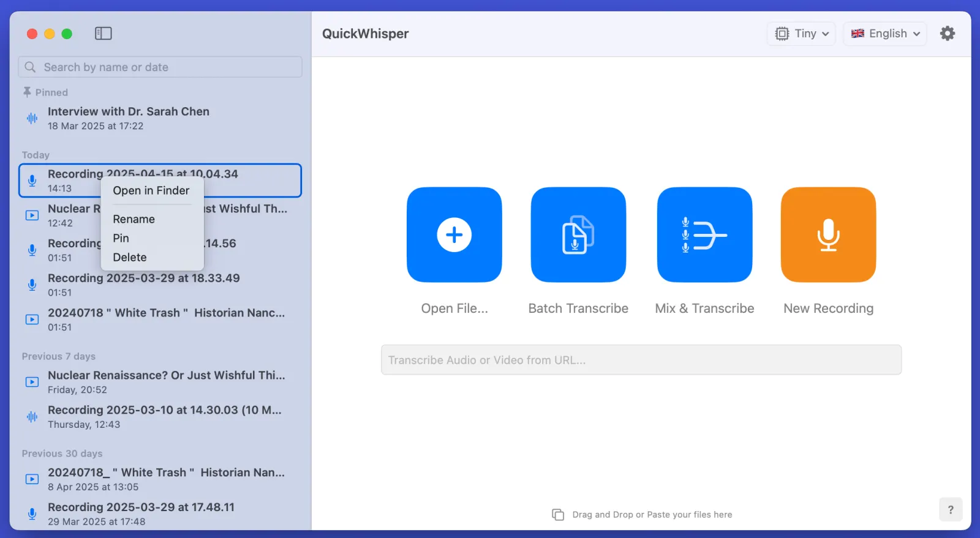
Task: Click the Today section header
Action: tap(36, 155)
